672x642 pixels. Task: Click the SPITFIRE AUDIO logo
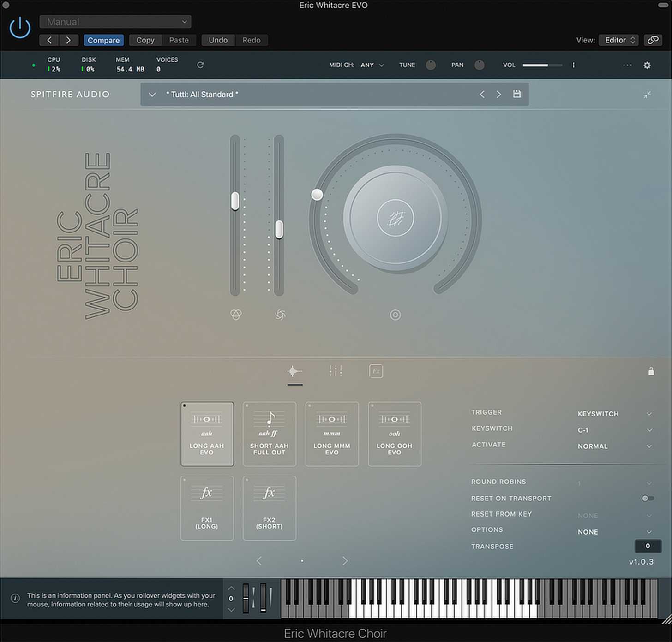point(70,94)
